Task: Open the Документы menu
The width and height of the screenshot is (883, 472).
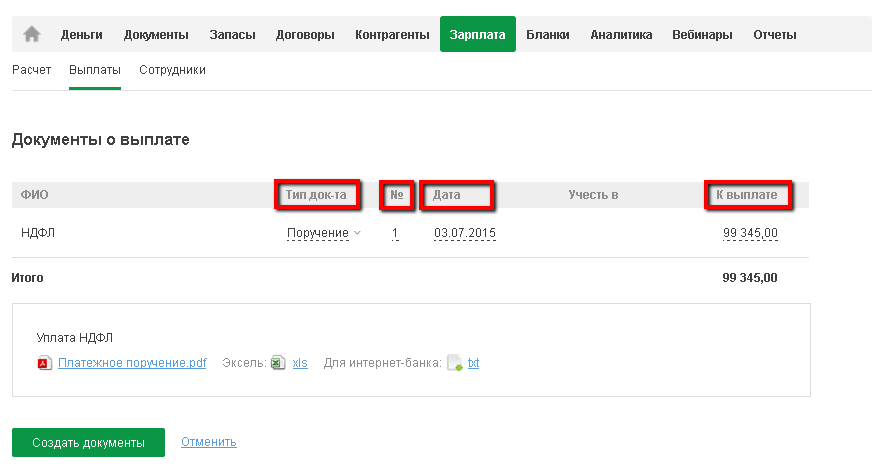Action: pos(156,35)
